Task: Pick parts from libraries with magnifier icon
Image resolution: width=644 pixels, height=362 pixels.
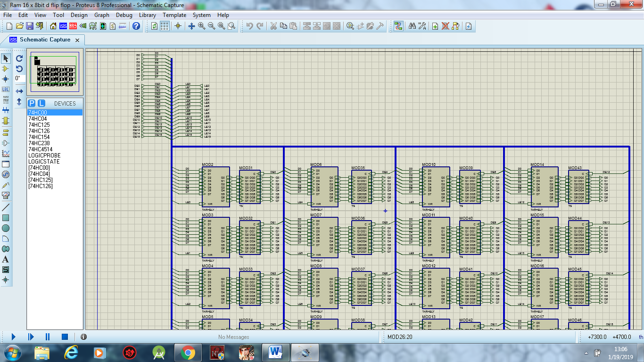Action: click(x=350, y=26)
